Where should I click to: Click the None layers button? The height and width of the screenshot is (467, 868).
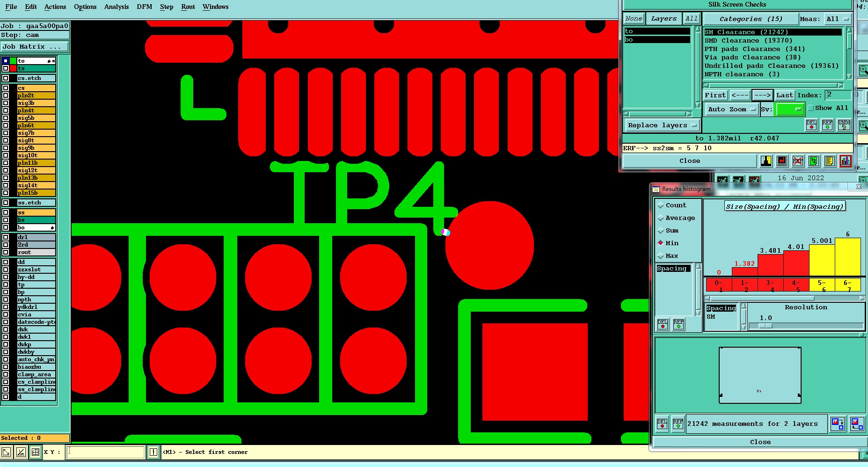point(634,19)
